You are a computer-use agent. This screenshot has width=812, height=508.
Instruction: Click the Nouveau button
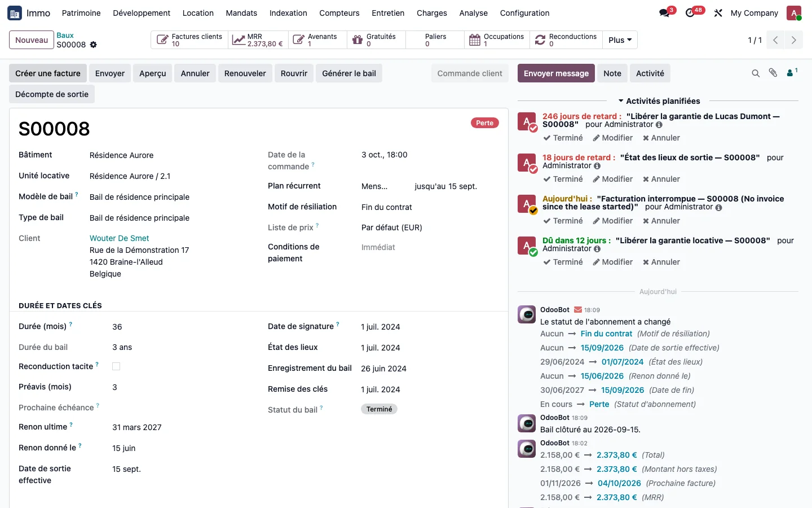pyautogui.click(x=32, y=40)
